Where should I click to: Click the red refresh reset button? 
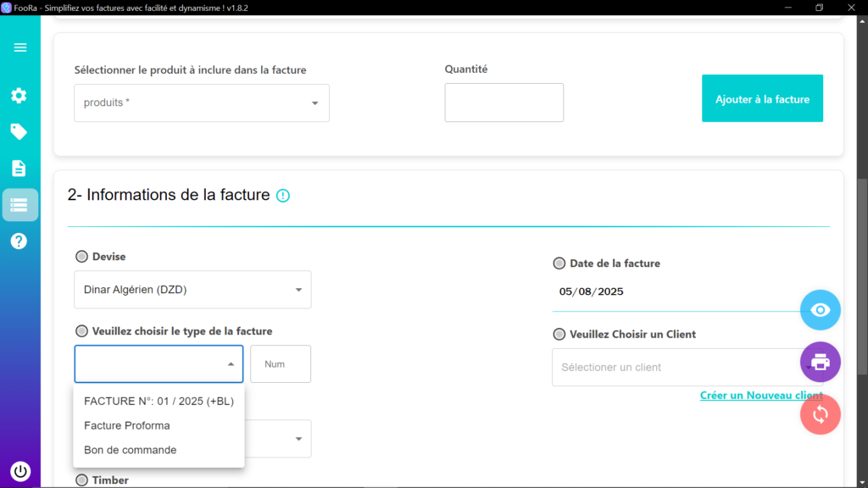(x=820, y=414)
